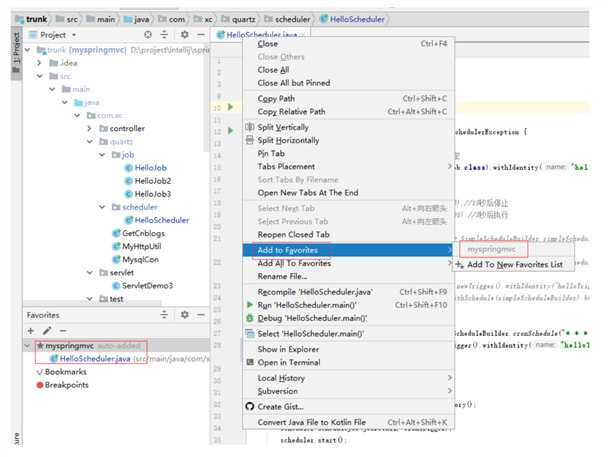Select Show in Explorer menu item

(x=349, y=349)
